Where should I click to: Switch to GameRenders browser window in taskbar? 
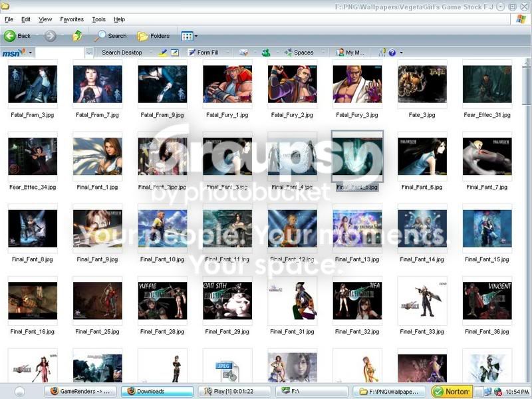tap(80, 392)
